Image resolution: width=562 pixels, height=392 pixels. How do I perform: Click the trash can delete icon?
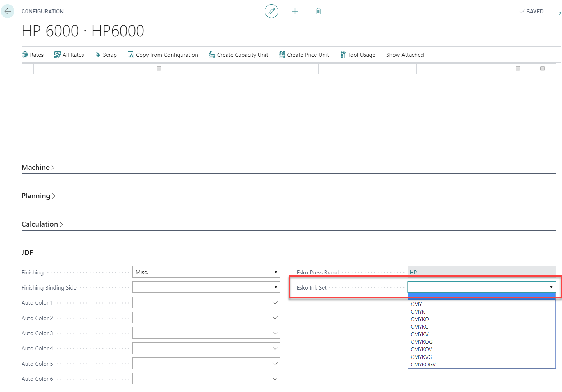[318, 11]
